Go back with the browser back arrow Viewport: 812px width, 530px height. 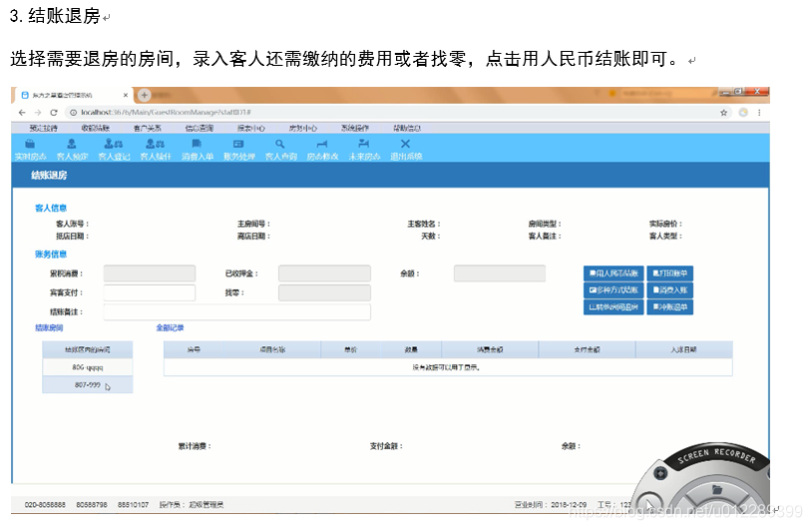point(22,113)
